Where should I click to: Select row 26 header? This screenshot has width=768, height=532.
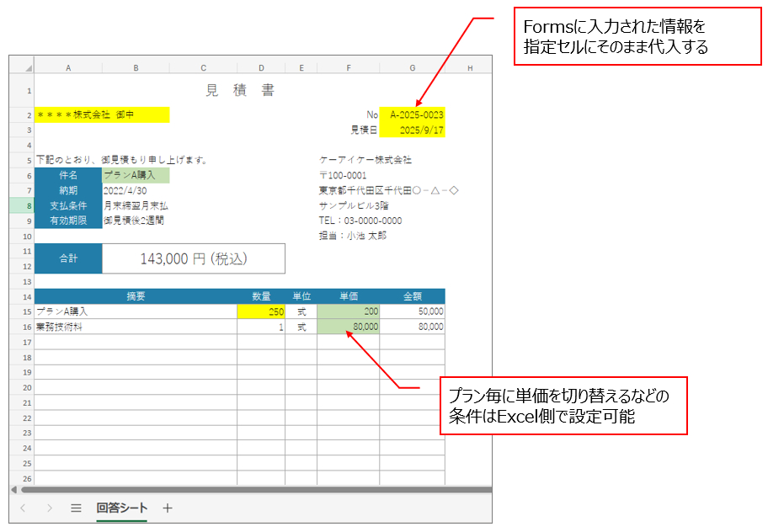pos(23,478)
